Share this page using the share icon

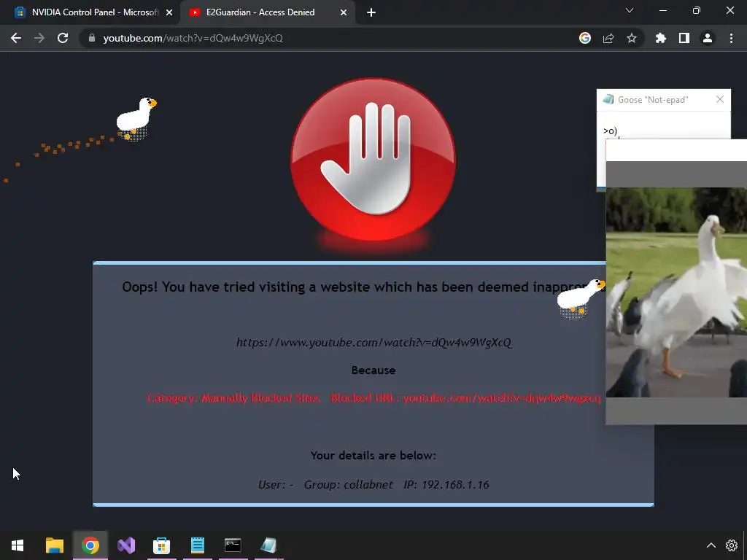608,38
